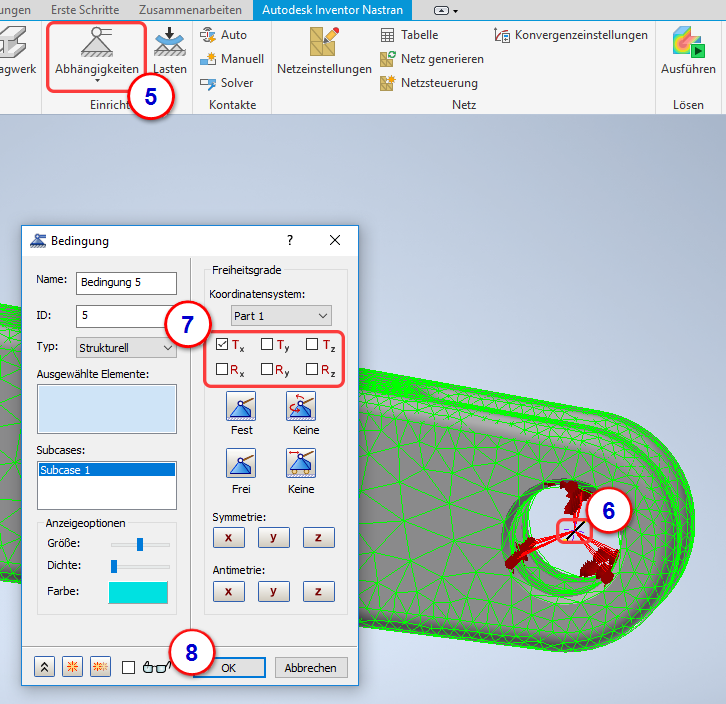
Task: Adjust the Dichte density slider
Action: 114,566
